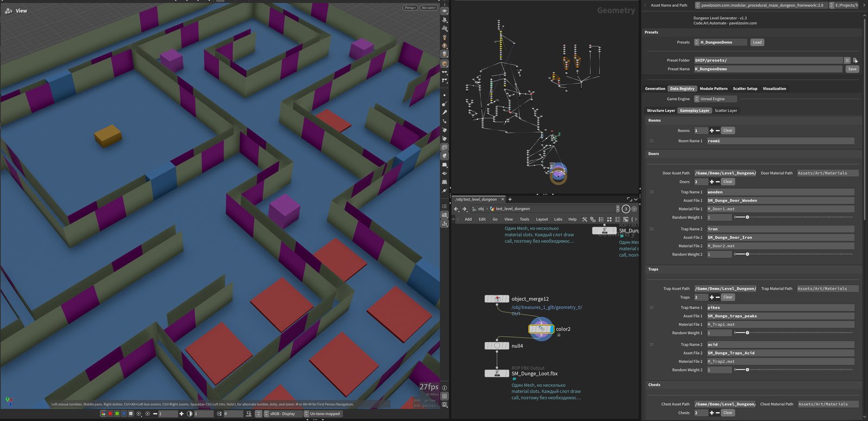Click the Load preset button
Screen dimensions: 868x421
click(x=757, y=42)
